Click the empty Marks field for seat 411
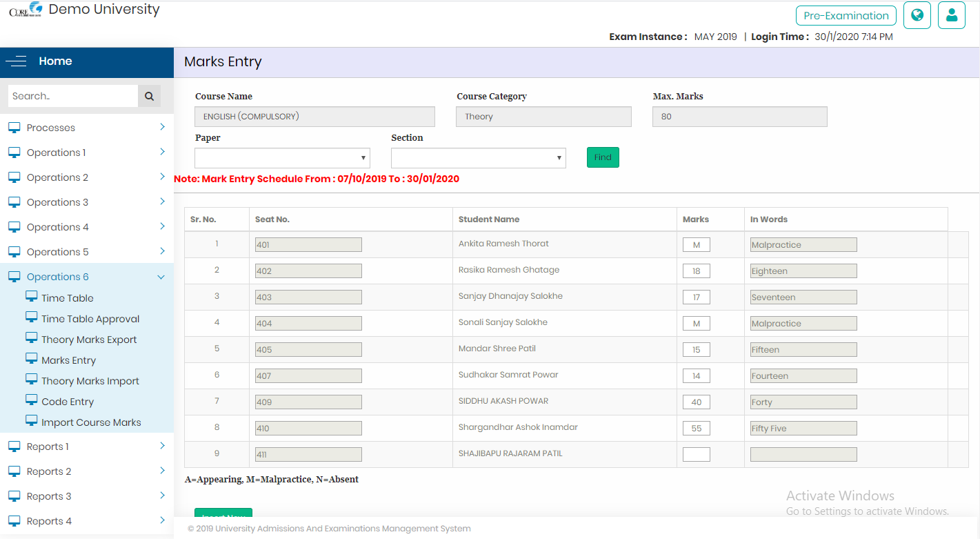Image resolution: width=980 pixels, height=539 pixels. click(696, 454)
